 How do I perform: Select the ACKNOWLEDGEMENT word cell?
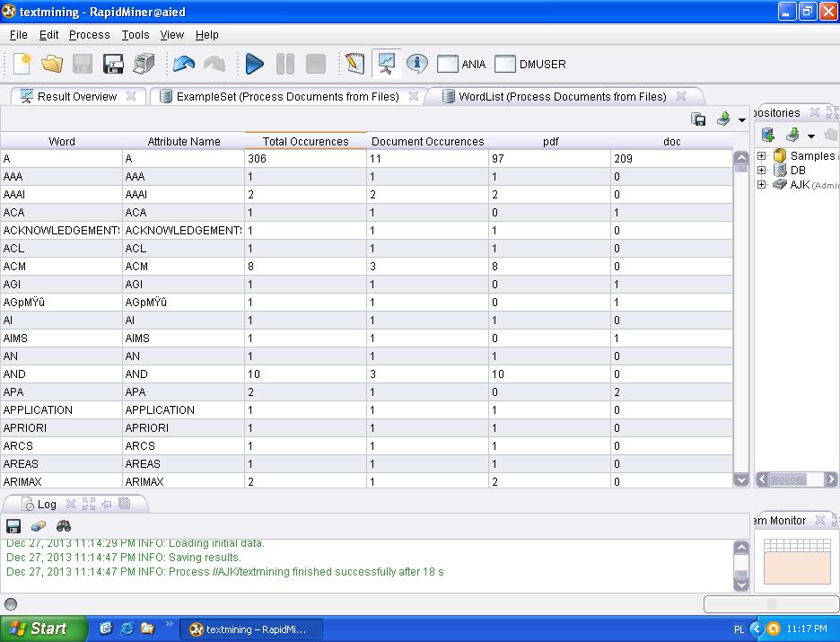[62, 231]
